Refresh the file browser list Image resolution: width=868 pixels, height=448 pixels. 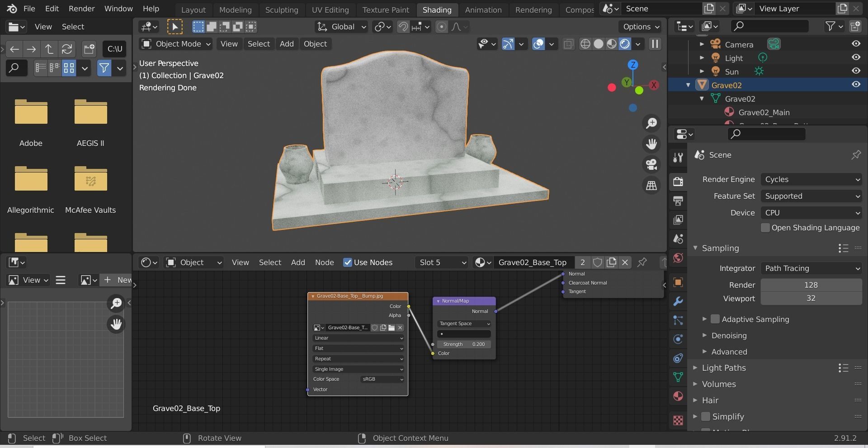pos(67,49)
